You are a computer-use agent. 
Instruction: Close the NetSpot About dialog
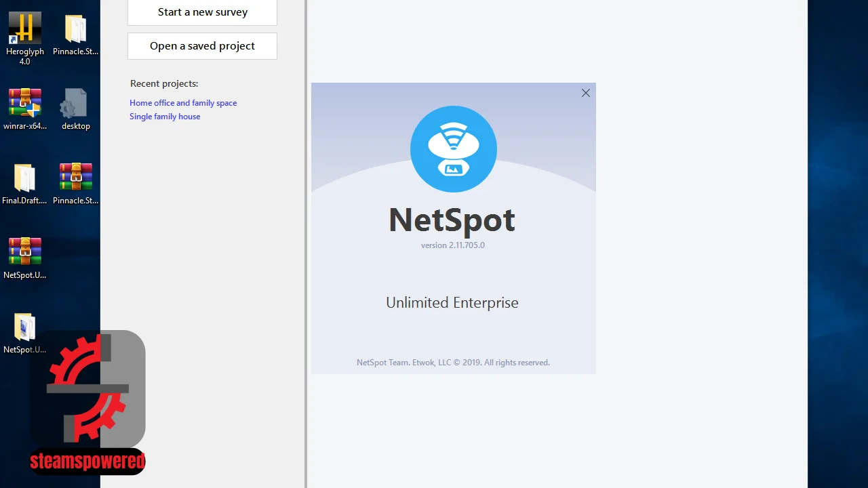coord(586,93)
